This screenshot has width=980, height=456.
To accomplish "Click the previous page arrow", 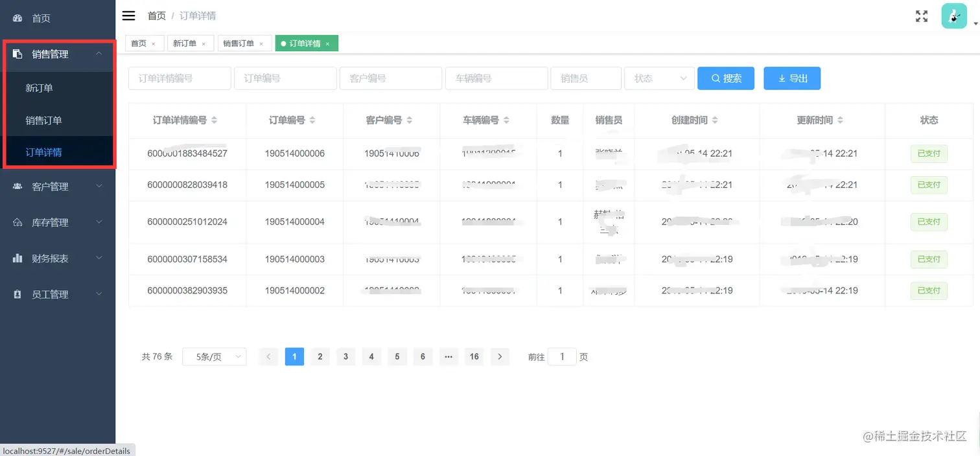I will [268, 357].
